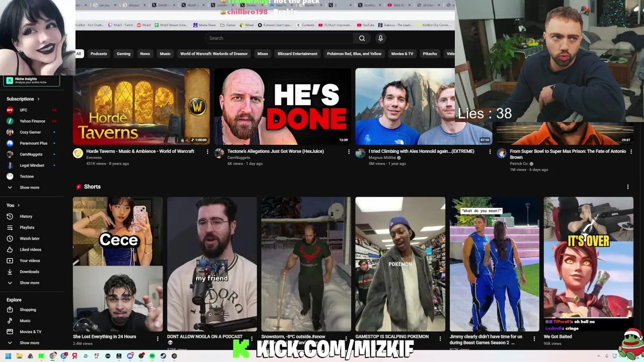Play the Horde Taverns thumbnail

(141, 107)
